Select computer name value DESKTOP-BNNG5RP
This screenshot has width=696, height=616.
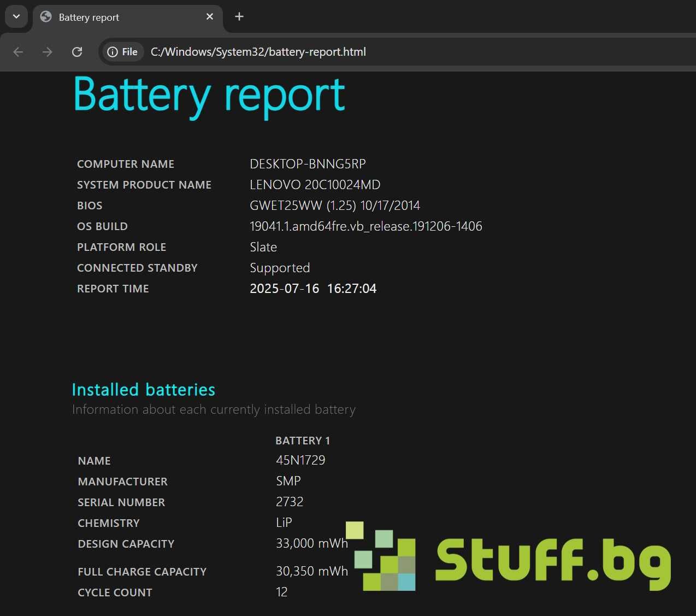click(308, 164)
